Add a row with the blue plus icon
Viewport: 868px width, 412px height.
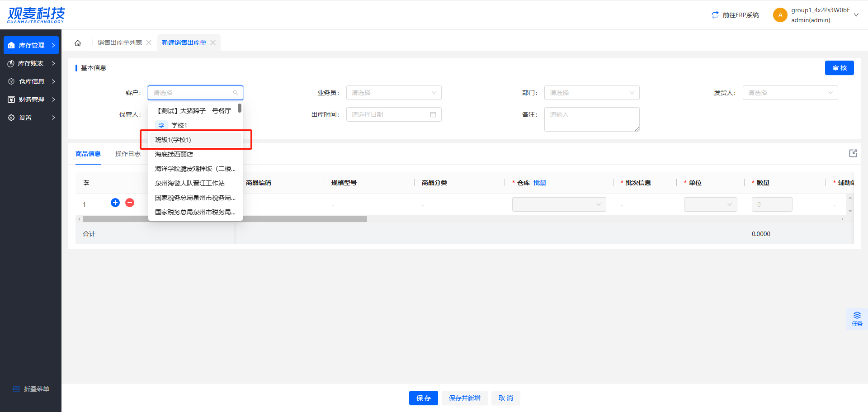115,203
